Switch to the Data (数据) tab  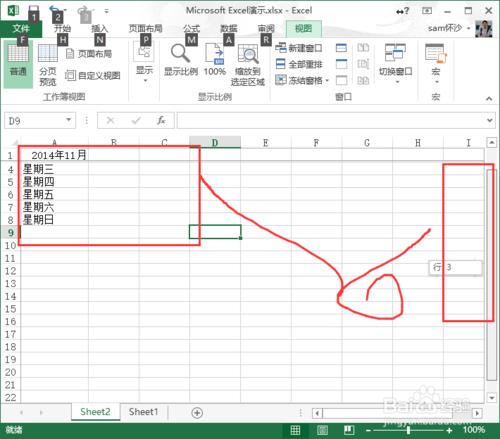(x=229, y=29)
